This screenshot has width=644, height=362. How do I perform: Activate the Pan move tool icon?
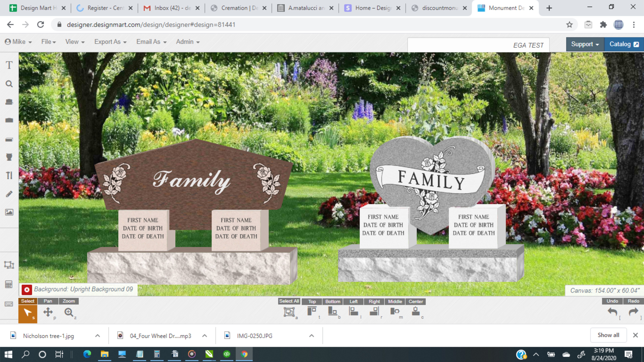pos(48,312)
